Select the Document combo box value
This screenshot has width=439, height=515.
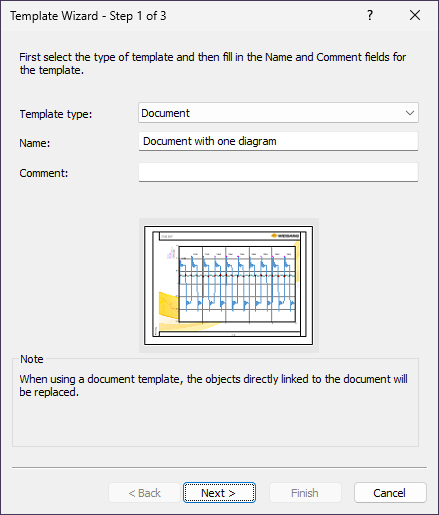pos(278,113)
